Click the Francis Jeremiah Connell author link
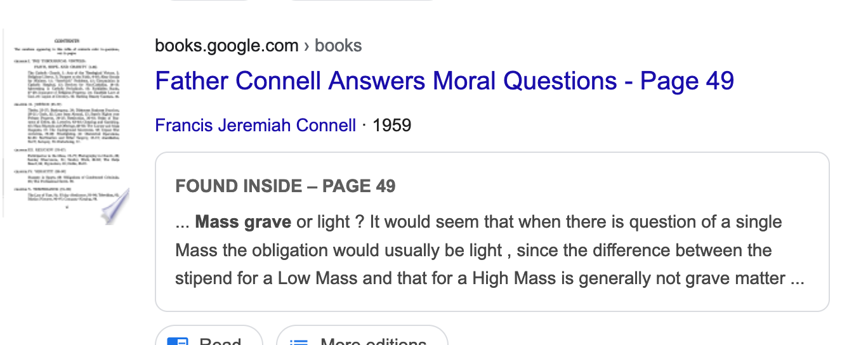 tap(256, 125)
